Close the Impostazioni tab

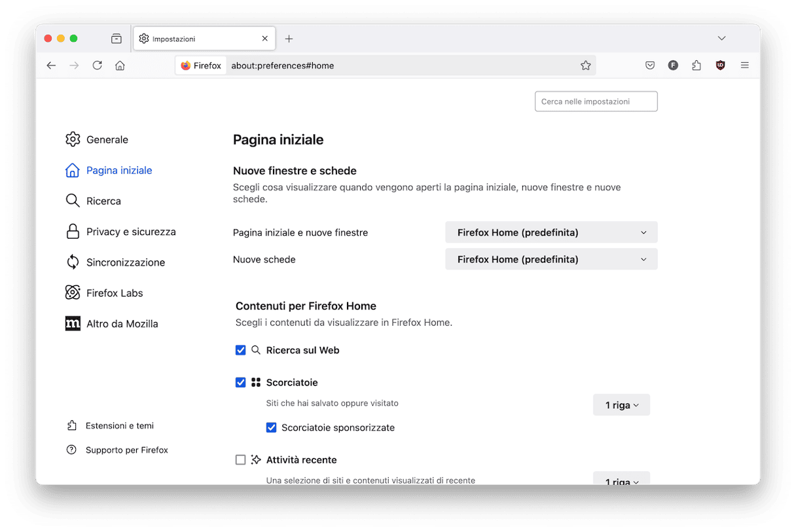pos(265,39)
